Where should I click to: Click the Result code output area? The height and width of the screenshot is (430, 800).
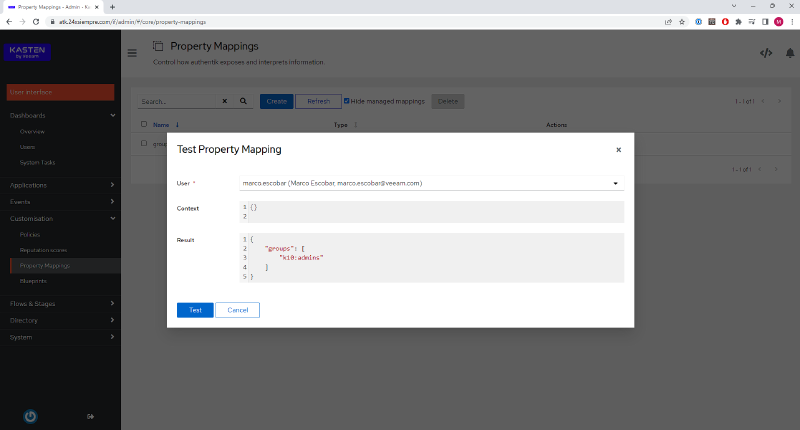(432, 258)
